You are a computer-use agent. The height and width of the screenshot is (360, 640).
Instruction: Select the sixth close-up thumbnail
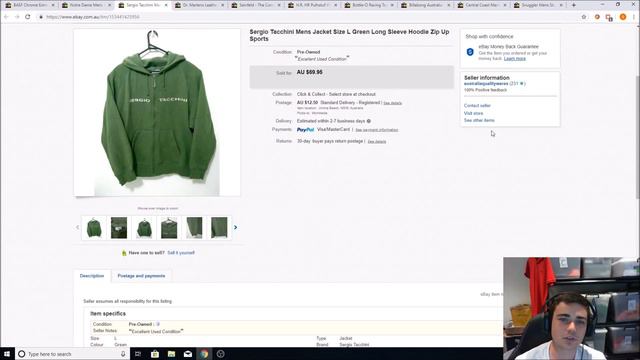[219, 228]
